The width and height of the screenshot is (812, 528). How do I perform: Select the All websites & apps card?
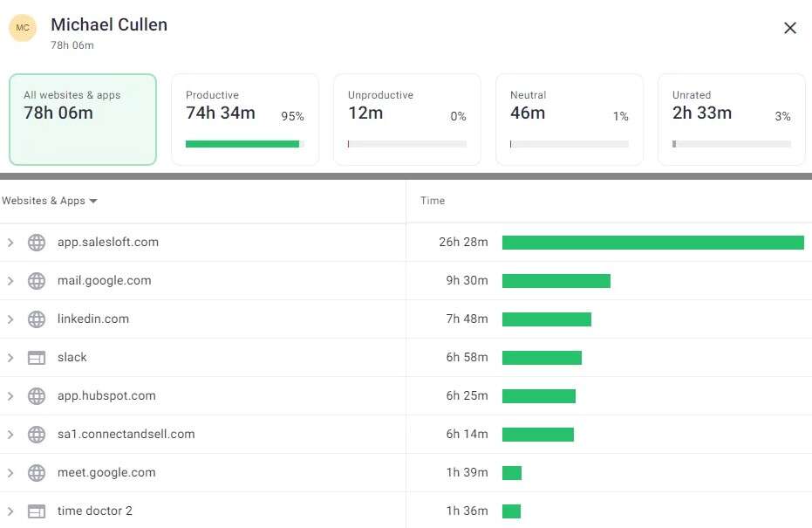click(x=82, y=119)
